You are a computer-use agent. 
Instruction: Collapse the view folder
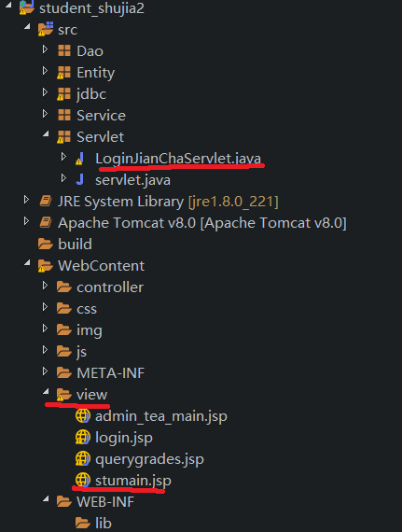tap(46, 392)
